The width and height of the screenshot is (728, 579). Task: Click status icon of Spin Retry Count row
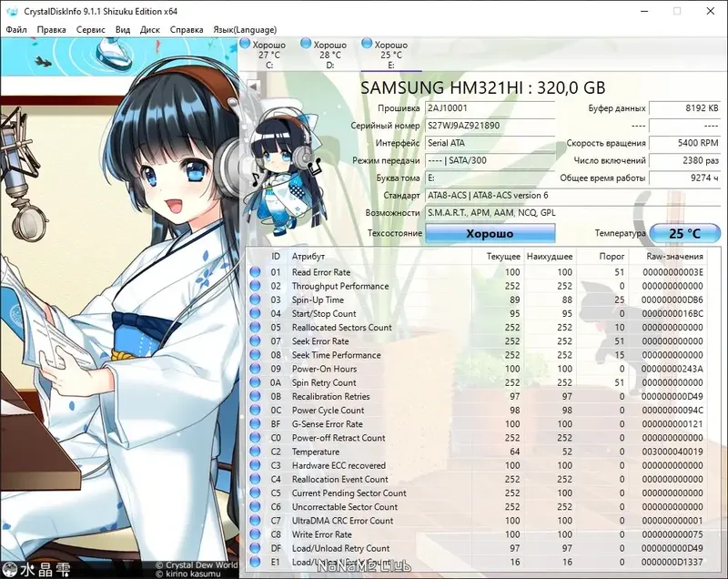pos(255,382)
